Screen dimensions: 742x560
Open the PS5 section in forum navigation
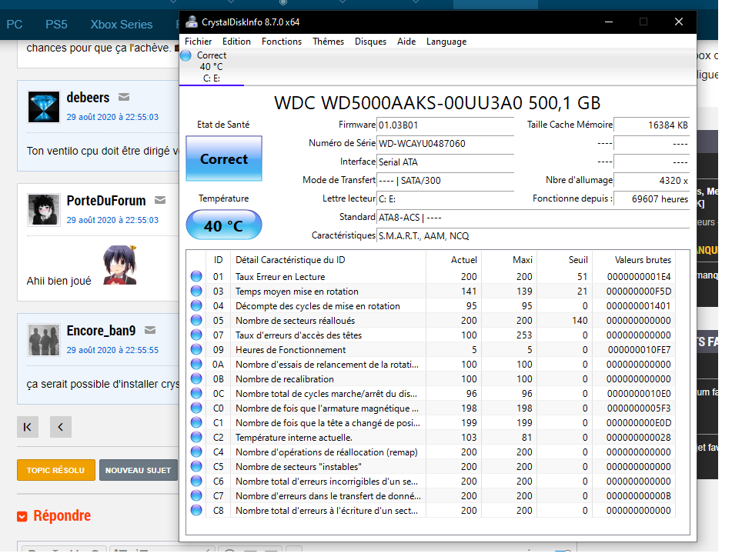tap(56, 25)
